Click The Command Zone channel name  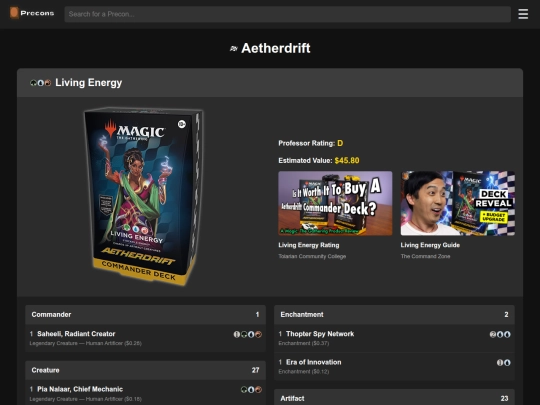[x=425, y=256]
